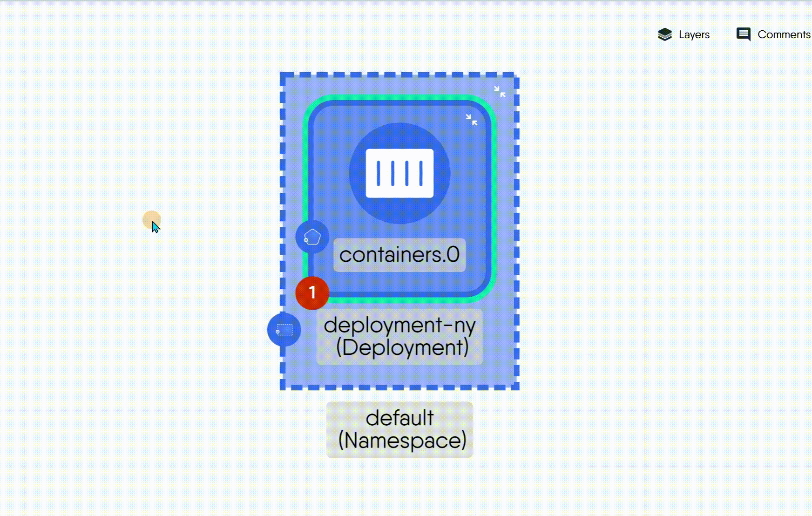This screenshot has width=812, height=516.
Task: Select the containers.0 text label
Action: tap(399, 254)
